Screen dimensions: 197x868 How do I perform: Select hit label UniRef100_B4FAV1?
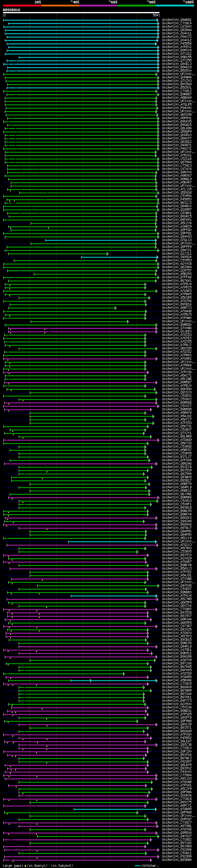pyautogui.click(x=177, y=220)
